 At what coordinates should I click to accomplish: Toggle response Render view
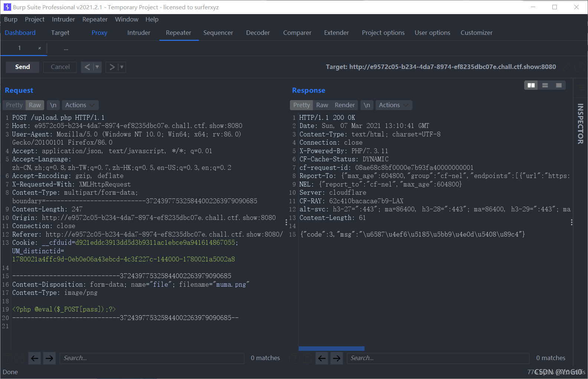click(345, 105)
